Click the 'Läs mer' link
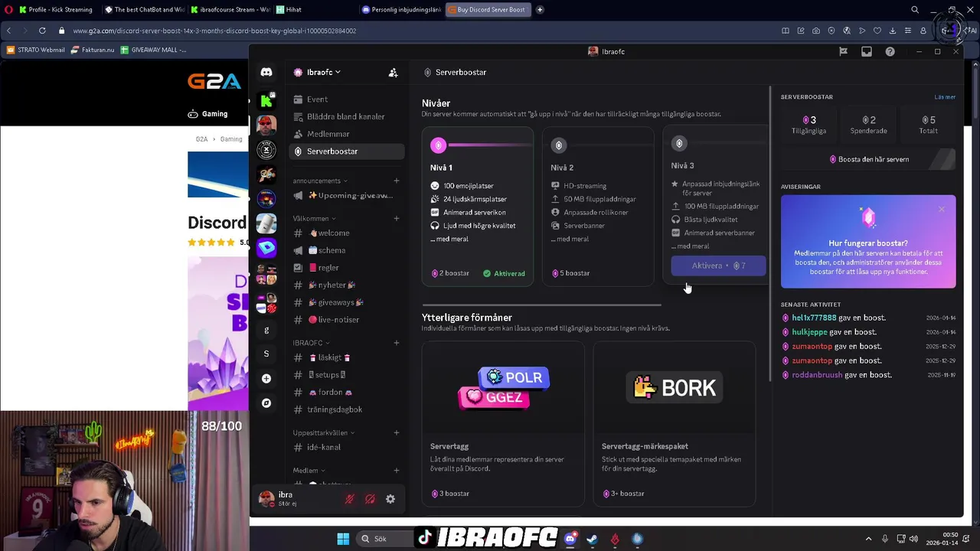 945,97
